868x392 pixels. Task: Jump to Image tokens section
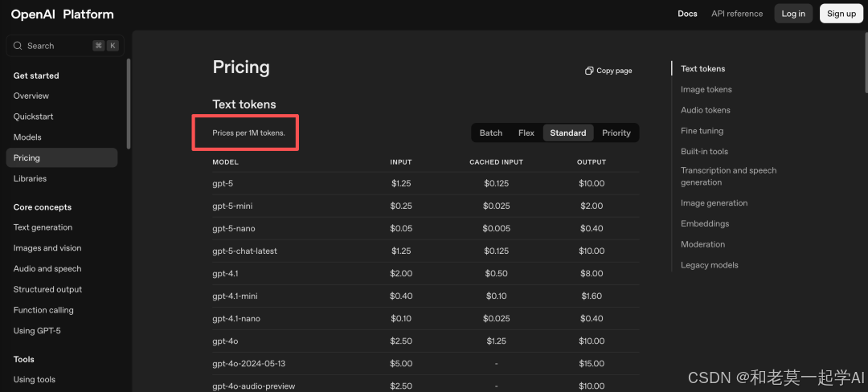coord(706,90)
